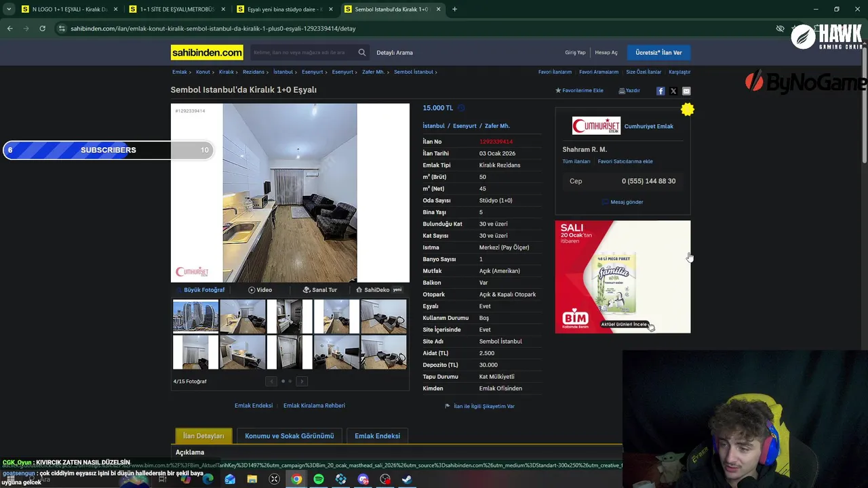Click Giriş Yap in header
This screenshot has width=868, height=488.
pos(575,53)
